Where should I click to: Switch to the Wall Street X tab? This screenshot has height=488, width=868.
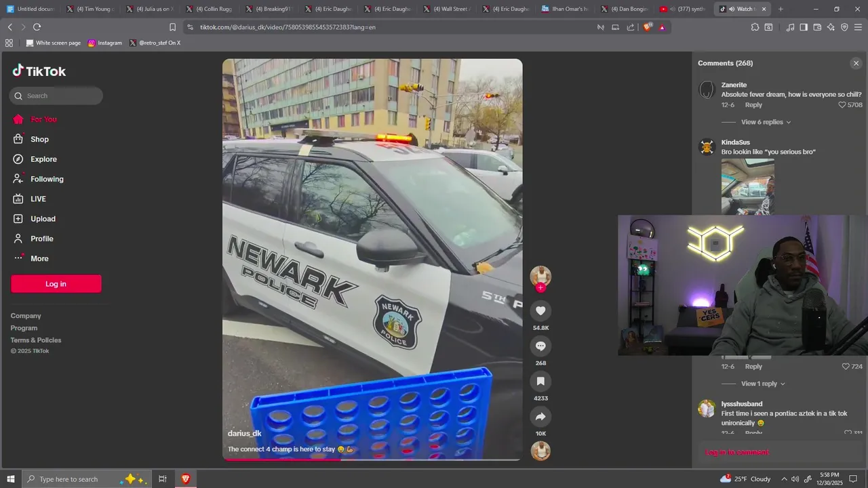(447, 9)
